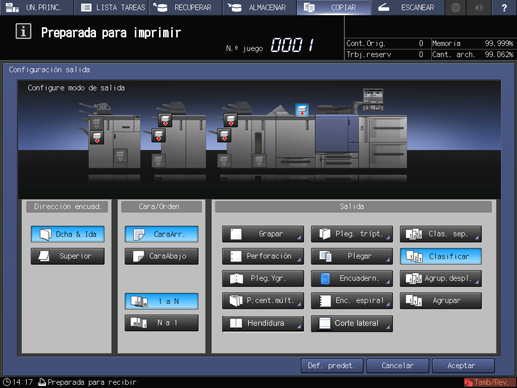517x388 pixels.
Task: Toggle the CaraAbajo face-down output option
Action: (162, 256)
